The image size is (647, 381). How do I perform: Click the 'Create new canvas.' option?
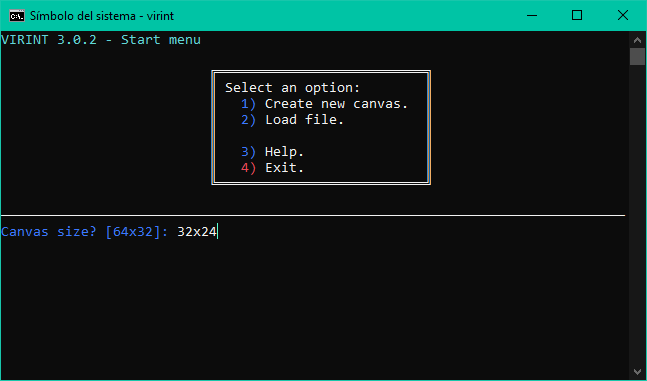336,104
